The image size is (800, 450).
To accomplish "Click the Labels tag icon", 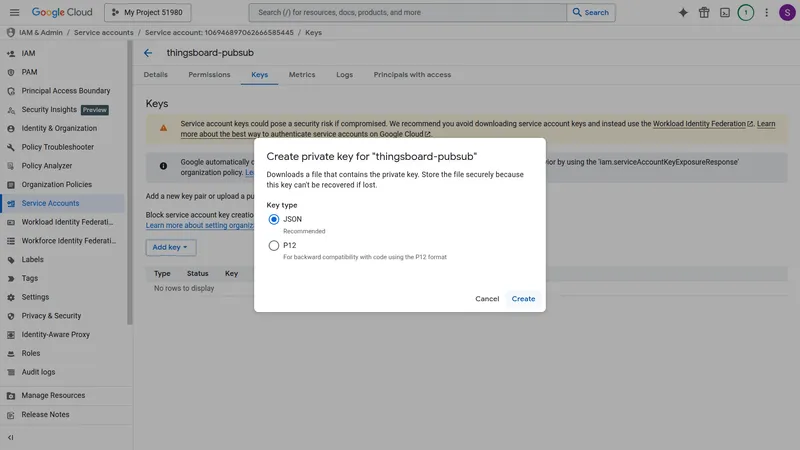I will pyautogui.click(x=11, y=260).
